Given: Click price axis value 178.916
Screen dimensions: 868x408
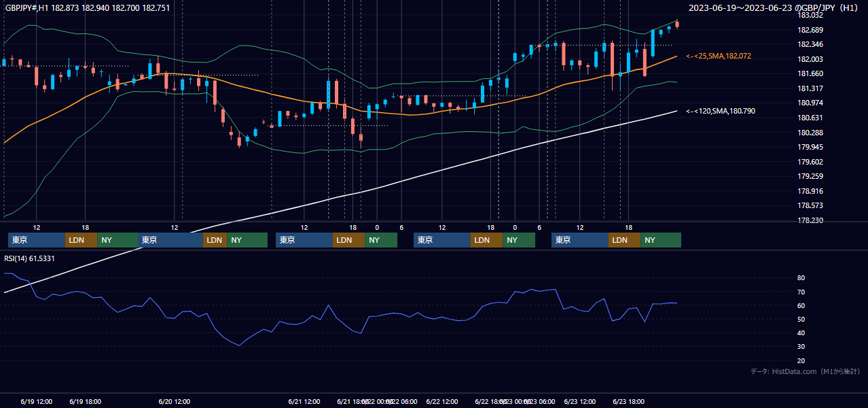Looking at the screenshot, I should pyautogui.click(x=810, y=191).
